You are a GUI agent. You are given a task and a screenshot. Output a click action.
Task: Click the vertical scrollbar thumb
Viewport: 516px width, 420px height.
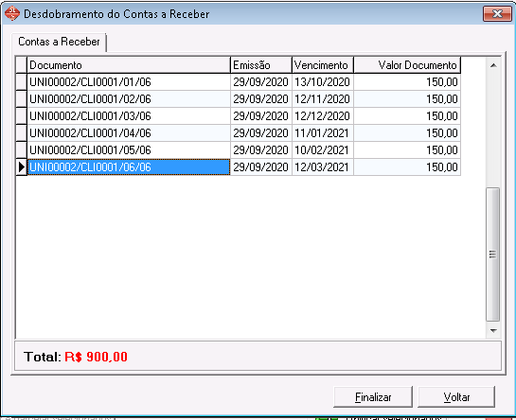point(492,254)
